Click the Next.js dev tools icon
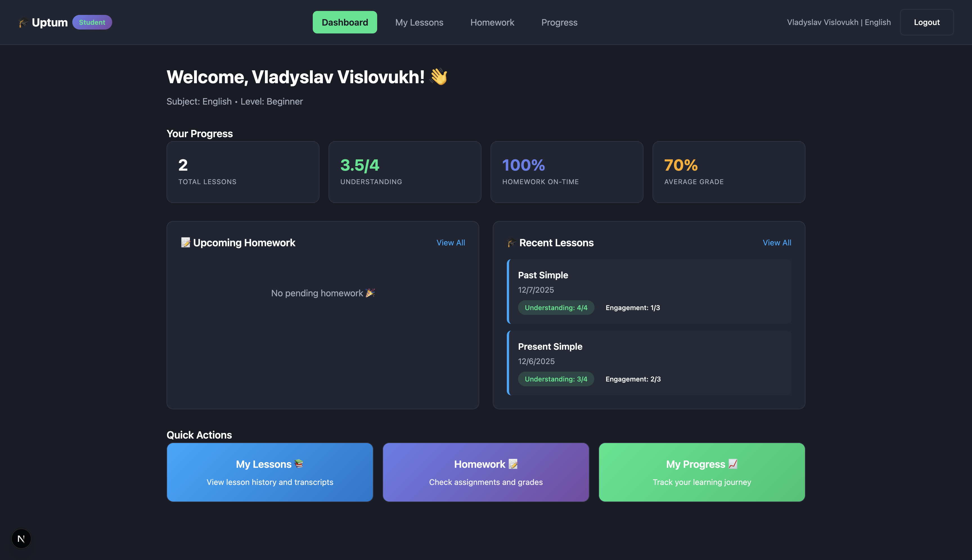Image resolution: width=972 pixels, height=560 pixels. click(21, 538)
